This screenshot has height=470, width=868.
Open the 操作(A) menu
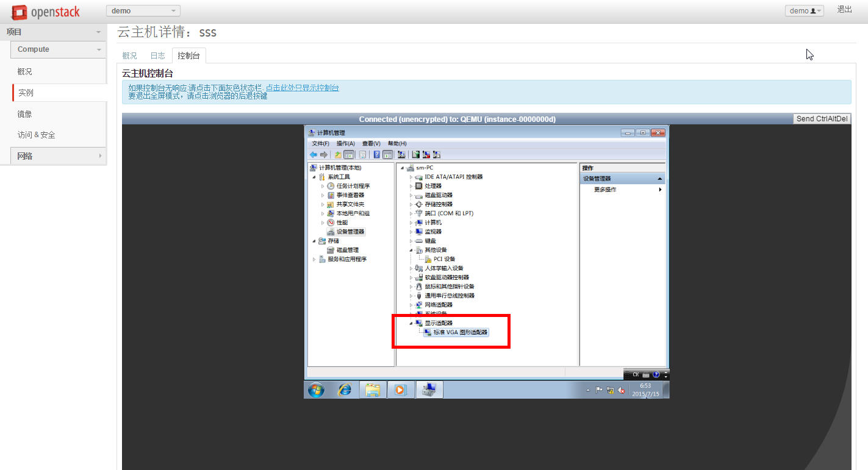coord(345,143)
